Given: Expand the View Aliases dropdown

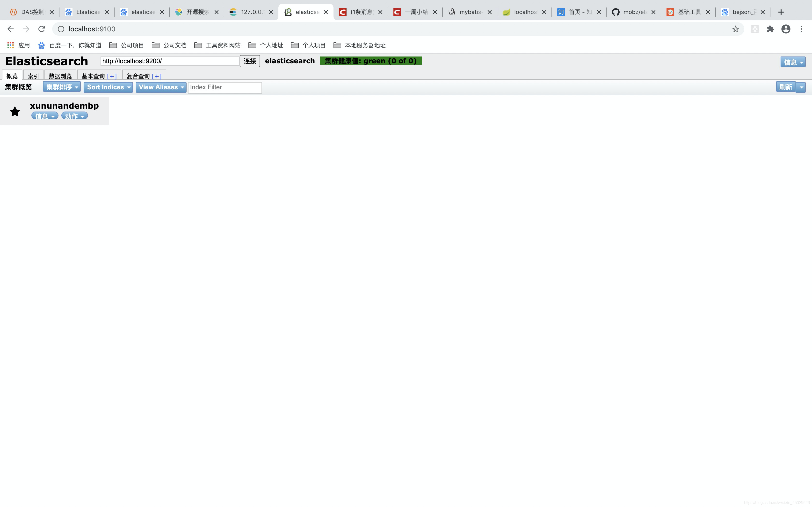Looking at the screenshot, I should click(x=161, y=87).
